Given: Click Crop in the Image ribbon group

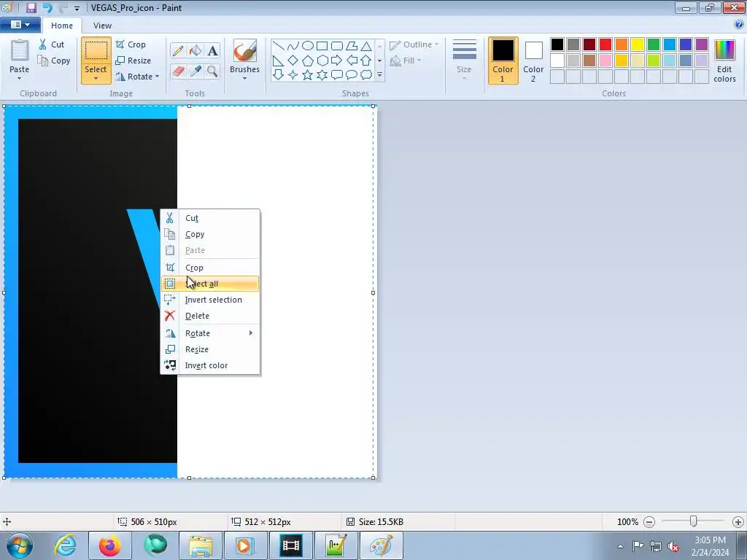Looking at the screenshot, I should point(131,44).
